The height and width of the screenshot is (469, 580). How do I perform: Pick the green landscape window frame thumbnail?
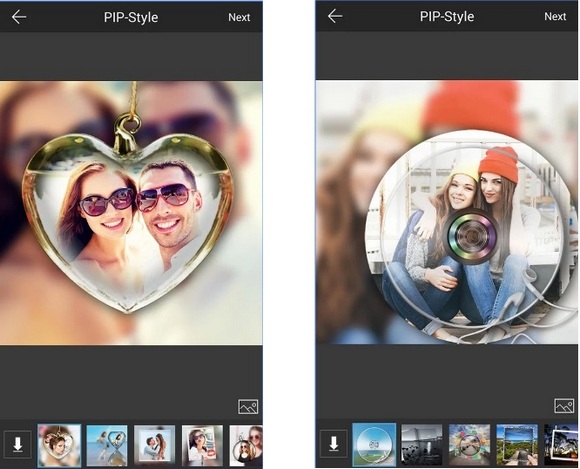[517, 444]
